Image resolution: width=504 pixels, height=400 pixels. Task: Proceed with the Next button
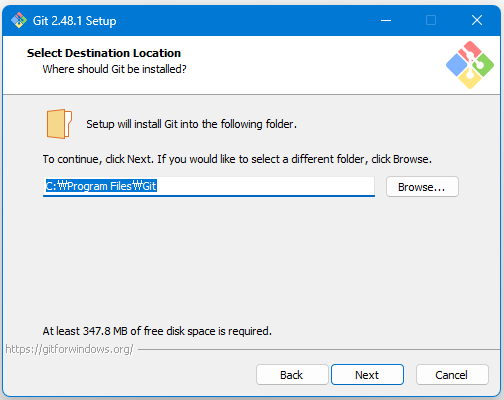click(x=367, y=375)
